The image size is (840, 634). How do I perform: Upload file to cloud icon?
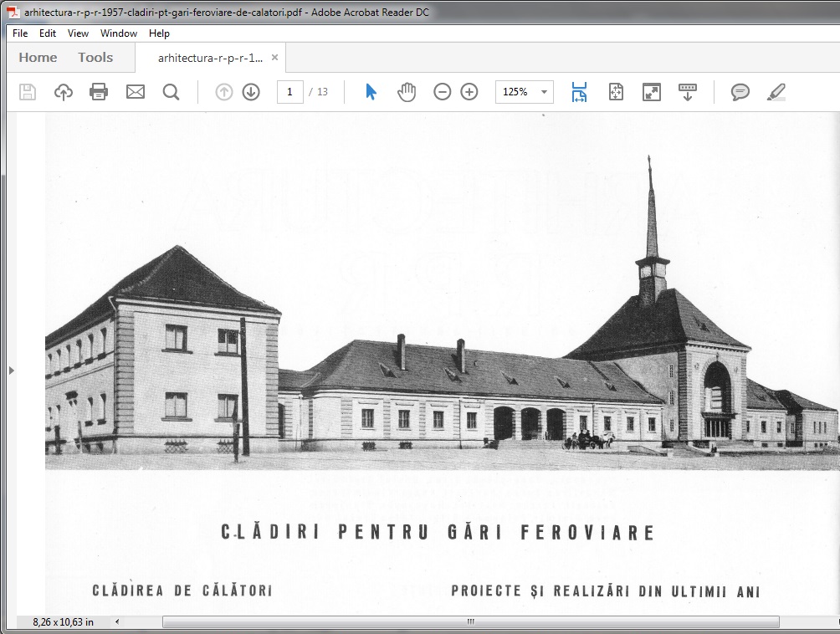pyautogui.click(x=64, y=92)
